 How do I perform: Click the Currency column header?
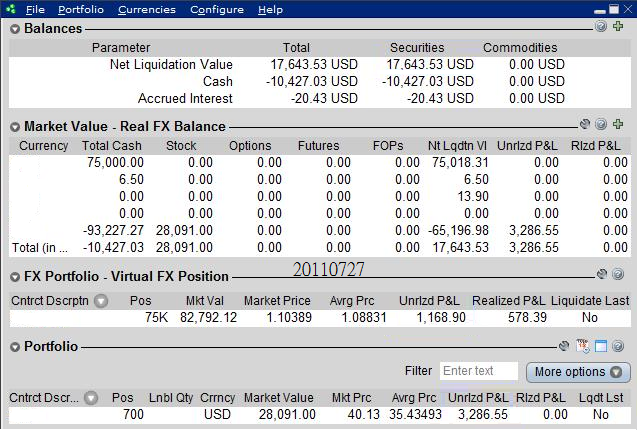tap(43, 146)
